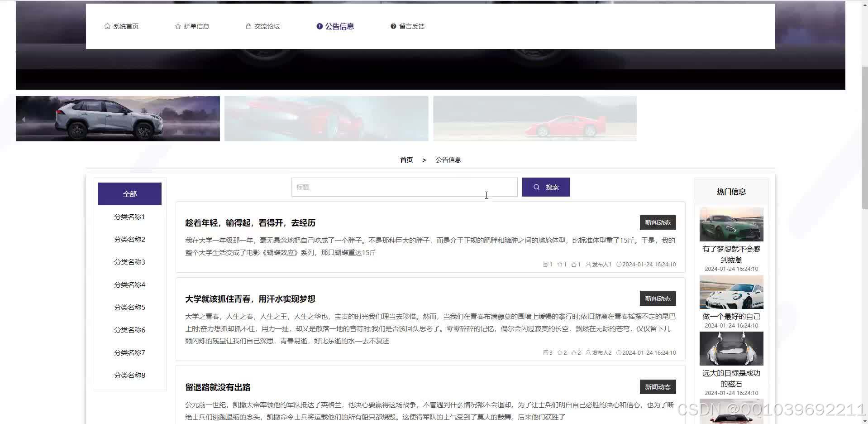Click the green car thumbnail under 热门信息

pyautogui.click(x=731, y=224)
